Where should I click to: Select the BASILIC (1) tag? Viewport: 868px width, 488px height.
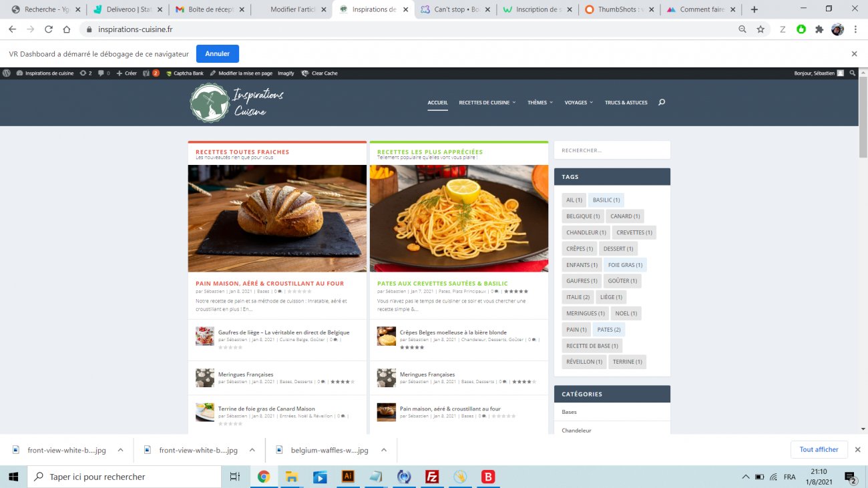[x=606, y=200]
